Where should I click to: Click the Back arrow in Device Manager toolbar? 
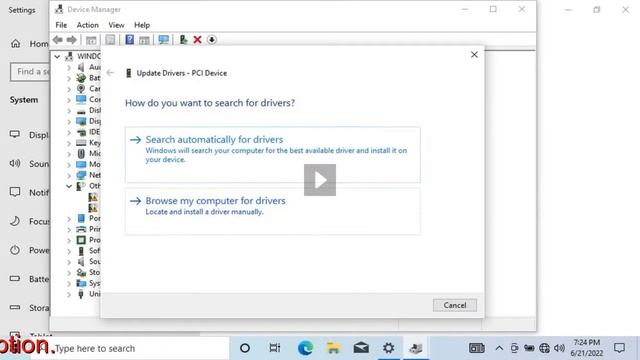[x=58, y=40]
